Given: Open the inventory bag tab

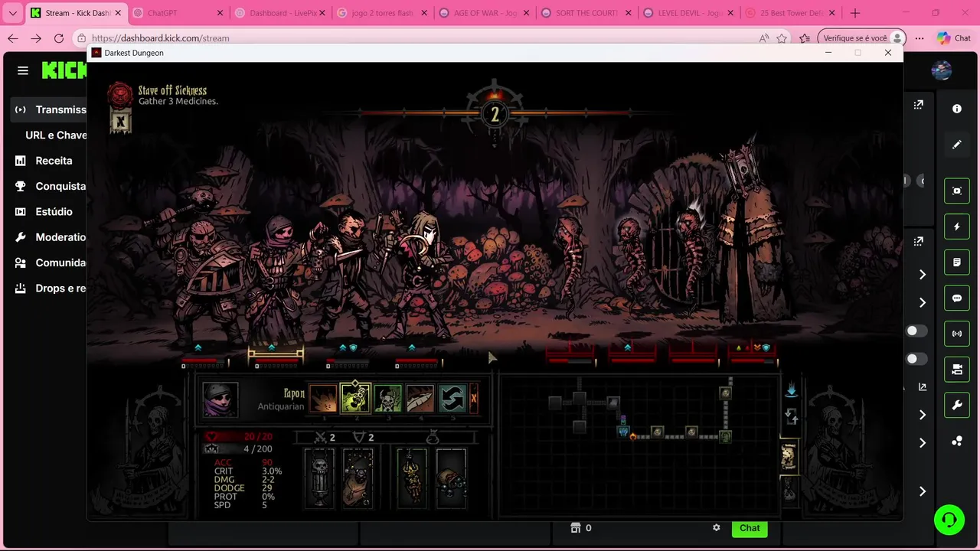Looking at the screenshot, I should (x=789, y=490).
